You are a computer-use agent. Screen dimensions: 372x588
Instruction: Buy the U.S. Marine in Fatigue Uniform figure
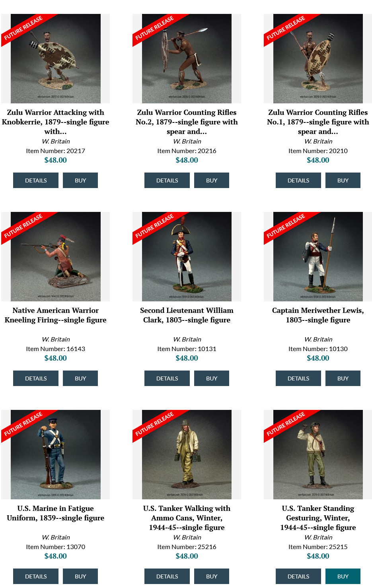80,576
